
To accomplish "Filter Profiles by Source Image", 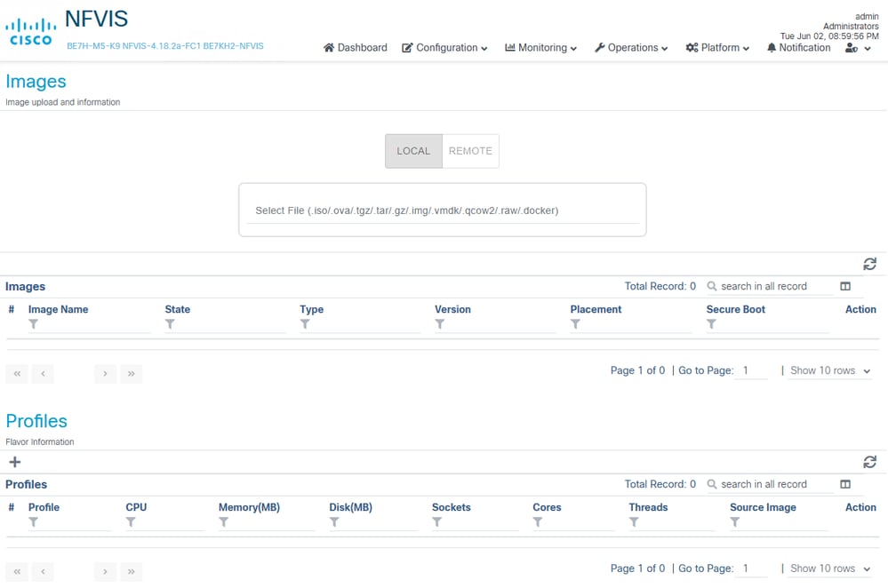I will 779,523.
